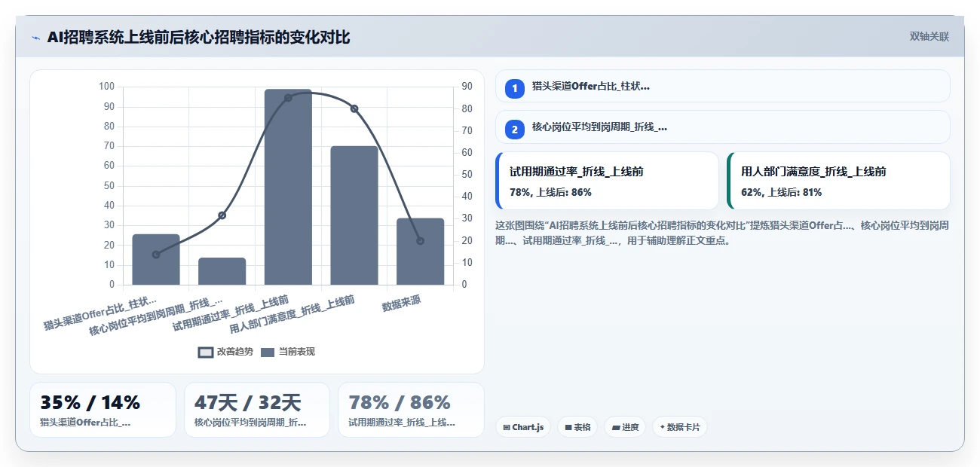Click the blue wave icon beside the title
The image size is (980, 467).
coord(35,37)
